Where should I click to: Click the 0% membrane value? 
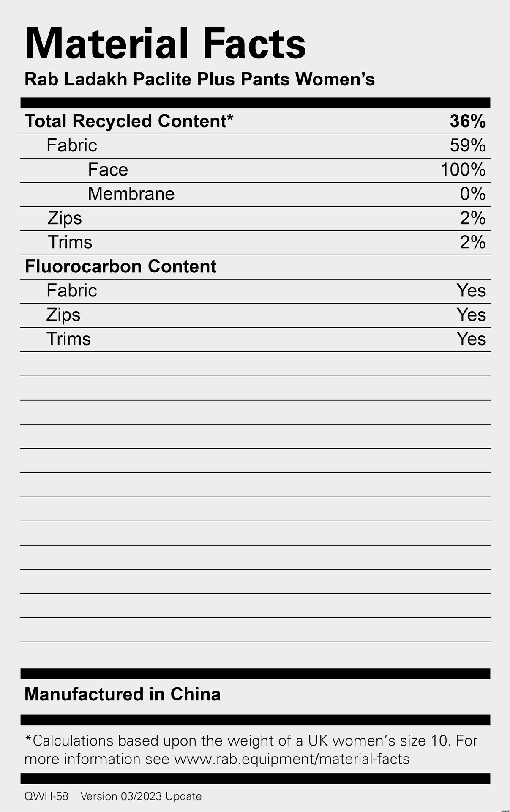(472, 194)
